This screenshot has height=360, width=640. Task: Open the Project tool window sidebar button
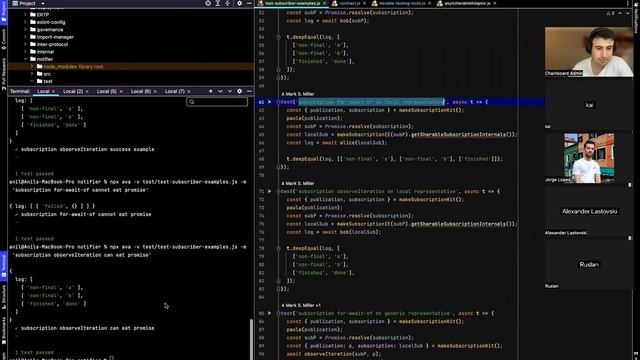coord(3,12)
